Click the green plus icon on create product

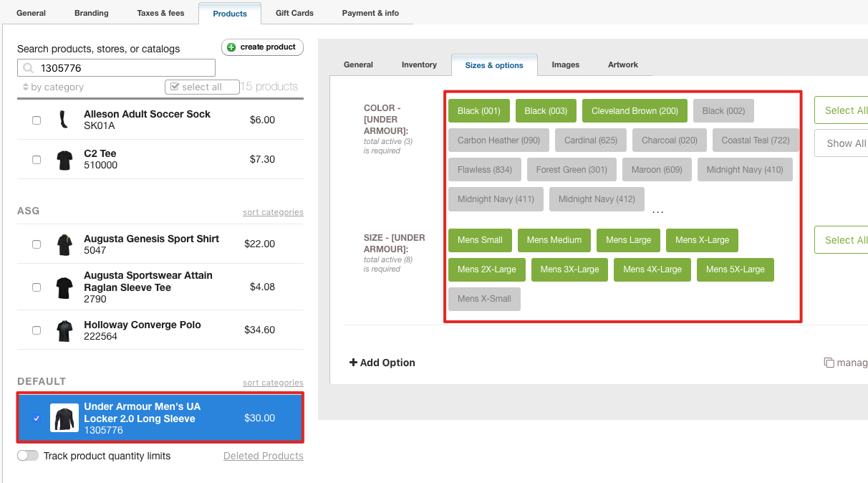(x=231, y=47)
